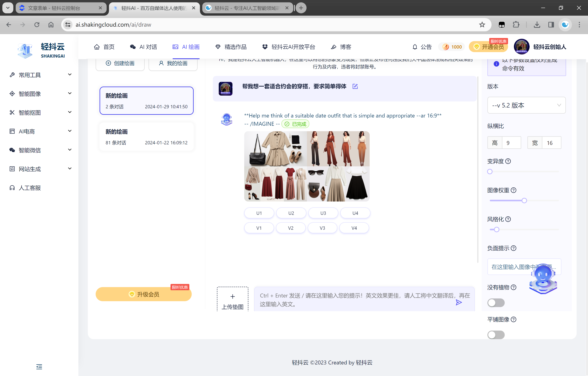Screen dimensions: 588x376
Task: Click the 轻抖云 SHAKINGAI logo
Action: coord(41,51)
